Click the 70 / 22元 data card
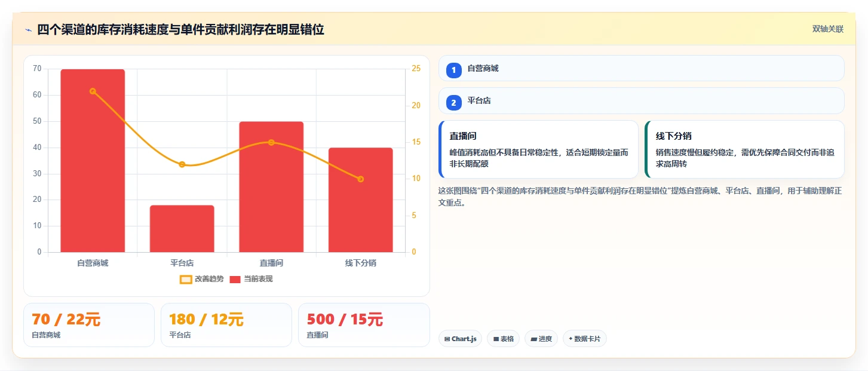This screenshot has width=868, height=371. tap(89, 325)
